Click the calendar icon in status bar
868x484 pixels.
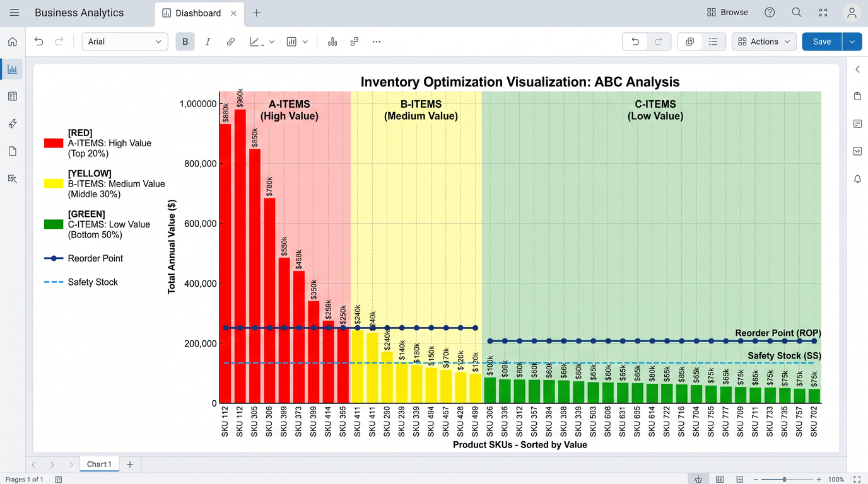59,480
